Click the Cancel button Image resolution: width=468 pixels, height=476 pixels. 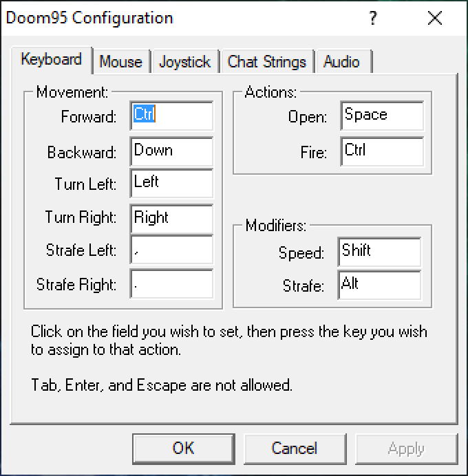(295, 448)
